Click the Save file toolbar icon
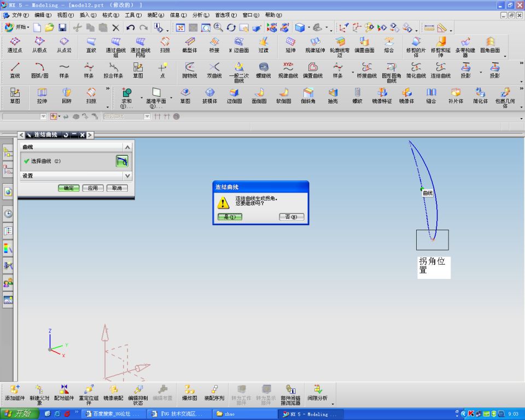The width and height of the screenshot is (525, 420). point(62,28)
